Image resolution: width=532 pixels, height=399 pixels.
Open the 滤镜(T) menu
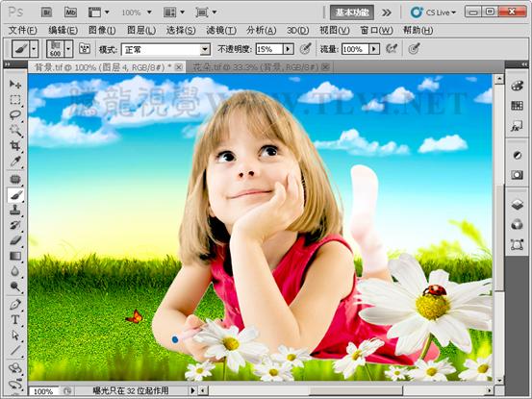coord(221,30)
